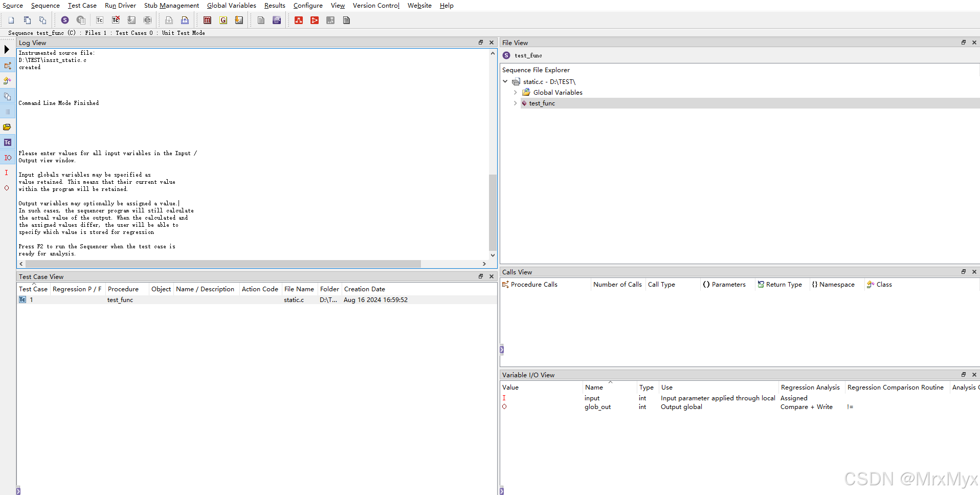
Task: Click the Tc test case toolbar icon
Action: 100,20
